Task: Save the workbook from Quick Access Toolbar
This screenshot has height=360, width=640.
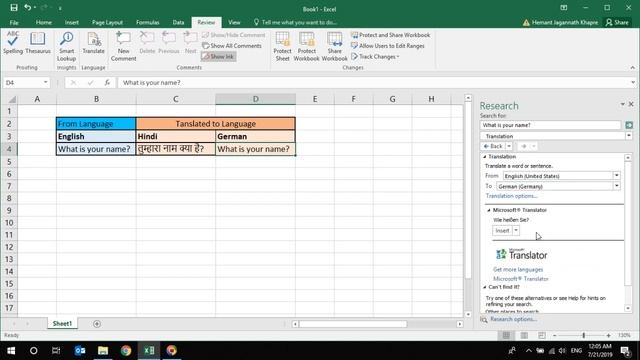Action: (x=14, y=8)
